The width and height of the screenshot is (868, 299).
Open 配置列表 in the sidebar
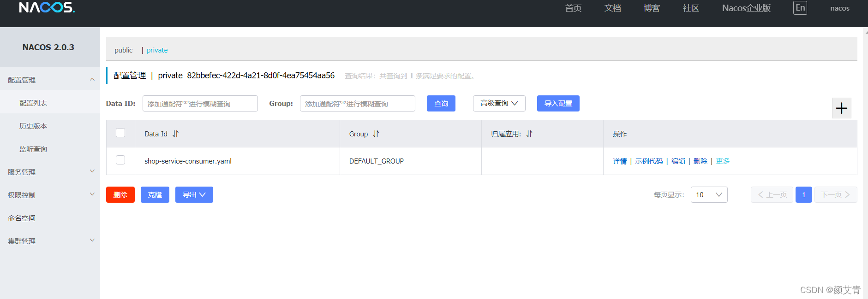click(x=33, y=103)
